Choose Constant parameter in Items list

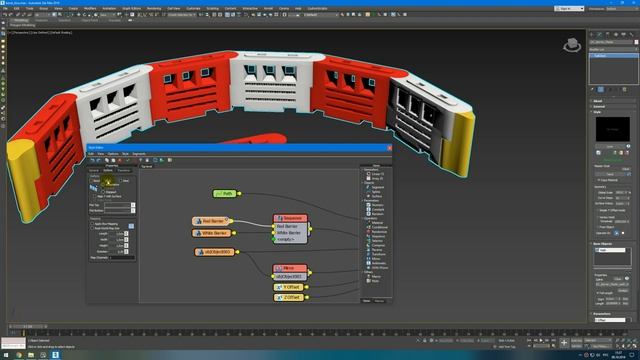pos(375,210)
